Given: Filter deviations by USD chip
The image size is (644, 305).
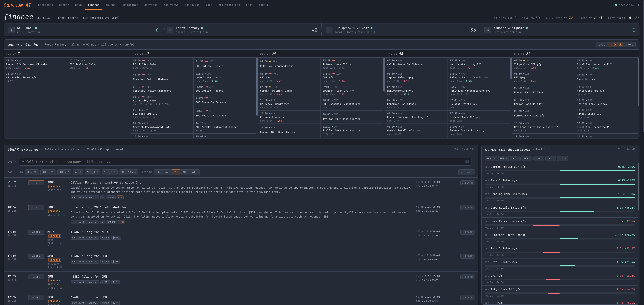Looking at the screenshot, I should pyautogui.click(x=490, y=159).
